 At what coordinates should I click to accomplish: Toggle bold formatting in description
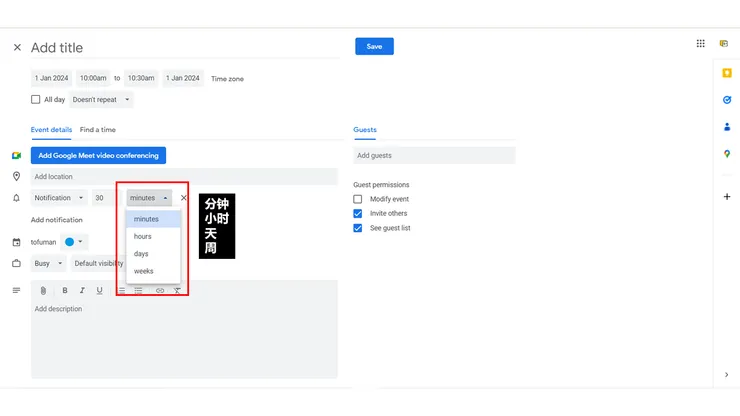(x=65, y=290)
